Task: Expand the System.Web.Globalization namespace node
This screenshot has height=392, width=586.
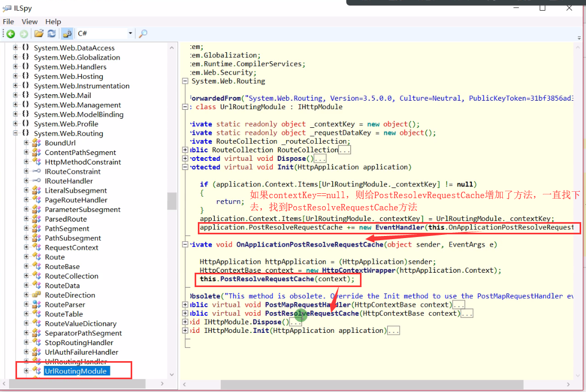Action: [x=15, y=57]
